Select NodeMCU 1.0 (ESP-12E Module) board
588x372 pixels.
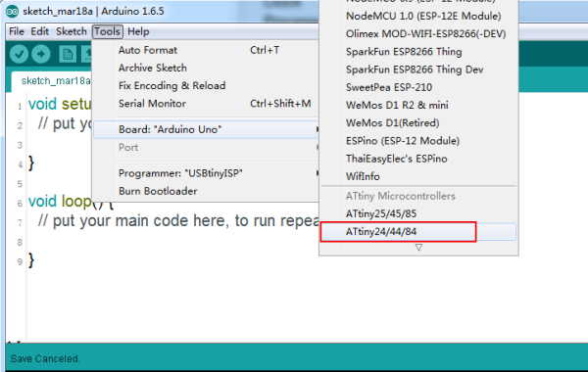click(423, 16)
